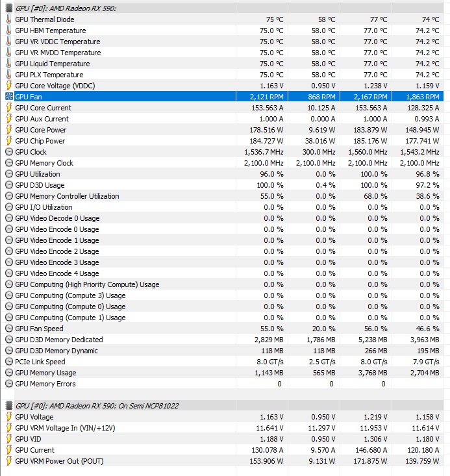Image resolution: width=450 pixels, height=476 pixels.
Task: Click the 171.875 W VRM Power Out value
Action: pos(370,461)
